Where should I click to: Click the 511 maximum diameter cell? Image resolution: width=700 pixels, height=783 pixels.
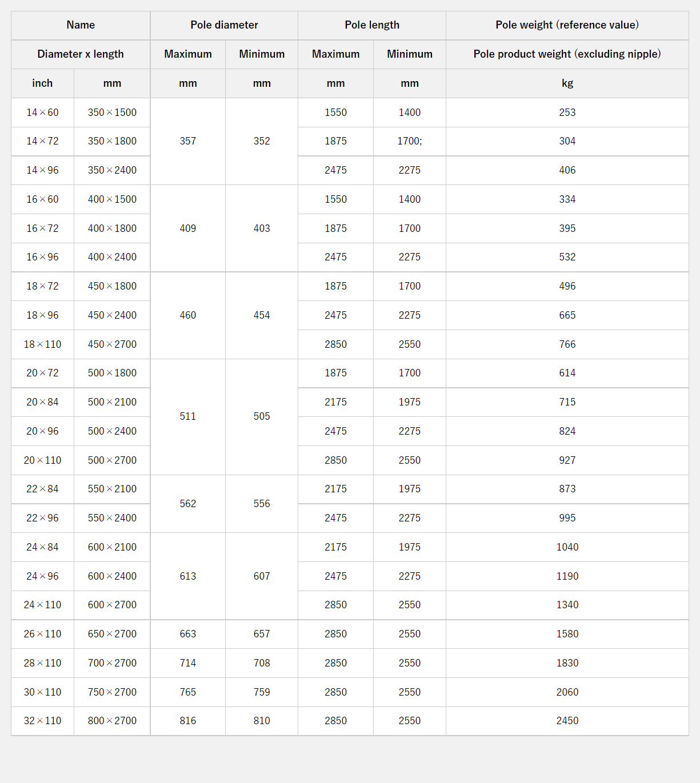188,416
